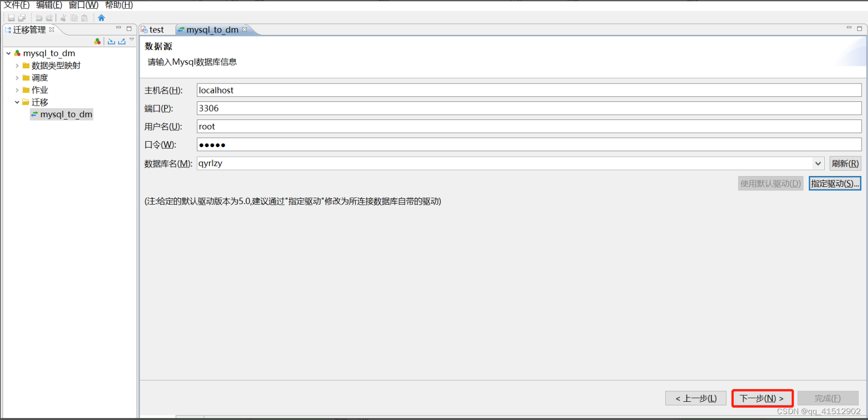
Task: Click the 数据类型映射 folder icon
Action: 26,65
